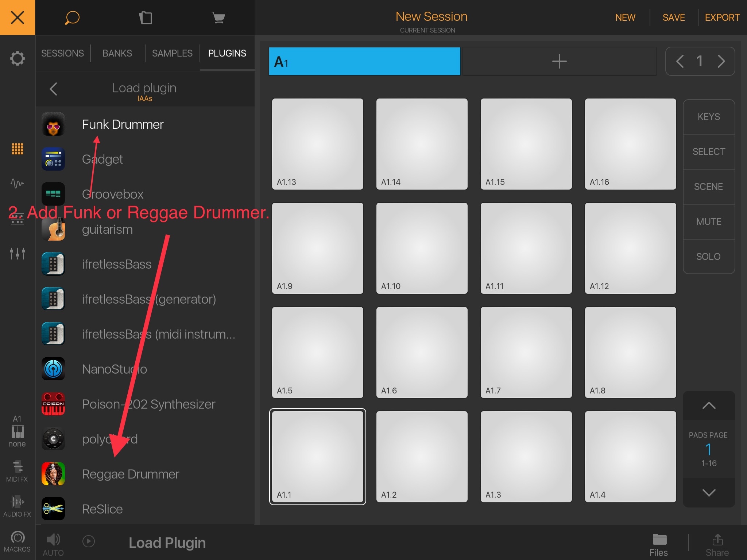Load the Reggae Drummer plugin

tap(145, 474)
